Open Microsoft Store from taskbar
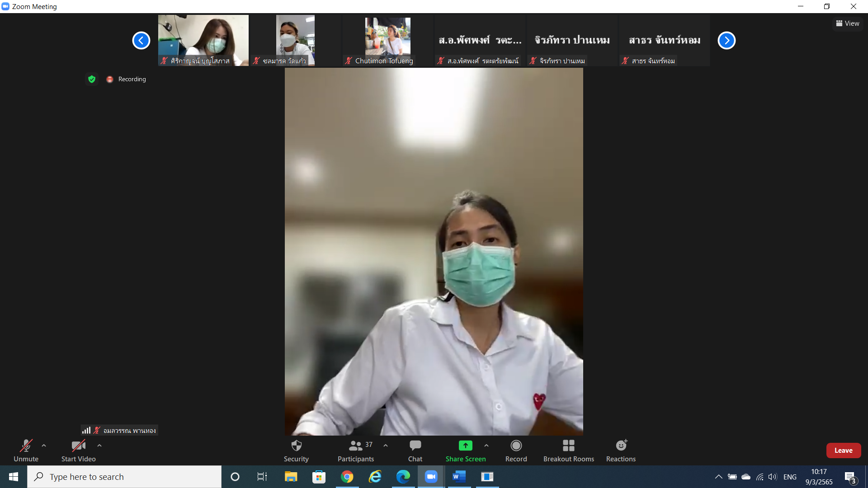Viewport: 868px width, 488px height. (319, 477)
